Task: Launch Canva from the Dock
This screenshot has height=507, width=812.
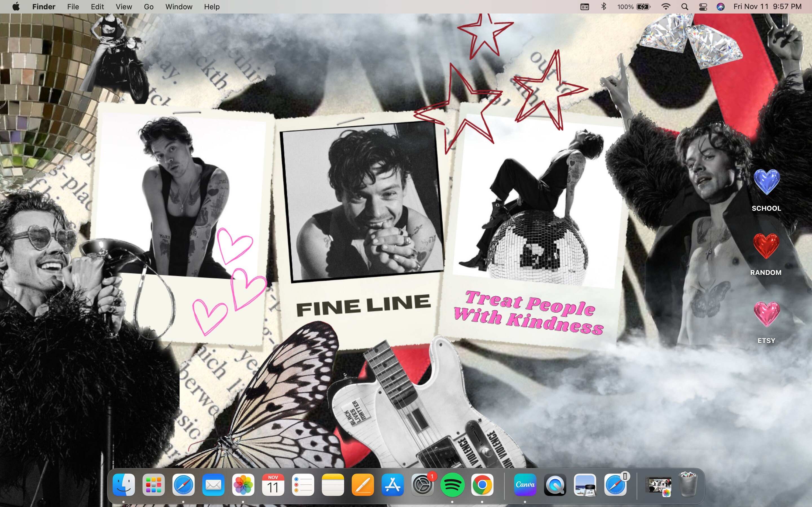Action: (525, 484)
